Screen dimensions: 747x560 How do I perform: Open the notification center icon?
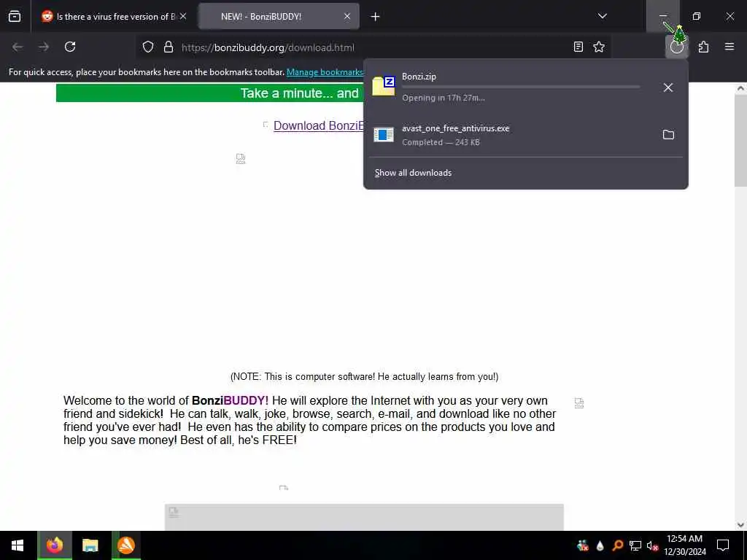pos(723,545)
